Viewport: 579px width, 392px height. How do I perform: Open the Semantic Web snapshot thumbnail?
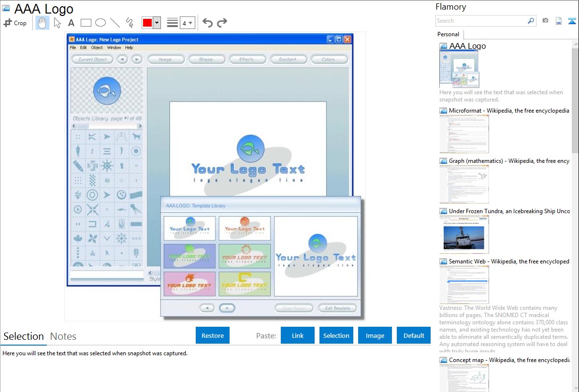[464, 285]
